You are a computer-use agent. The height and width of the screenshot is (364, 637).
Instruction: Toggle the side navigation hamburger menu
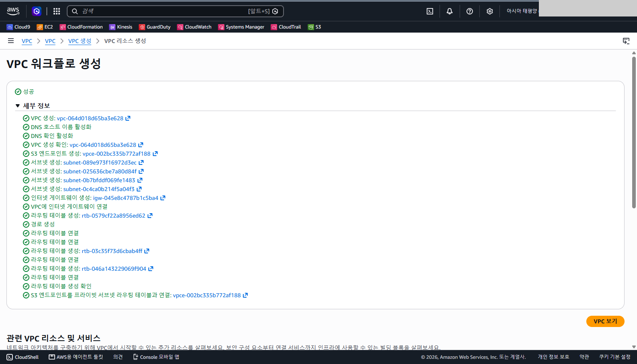click(11, 41)
